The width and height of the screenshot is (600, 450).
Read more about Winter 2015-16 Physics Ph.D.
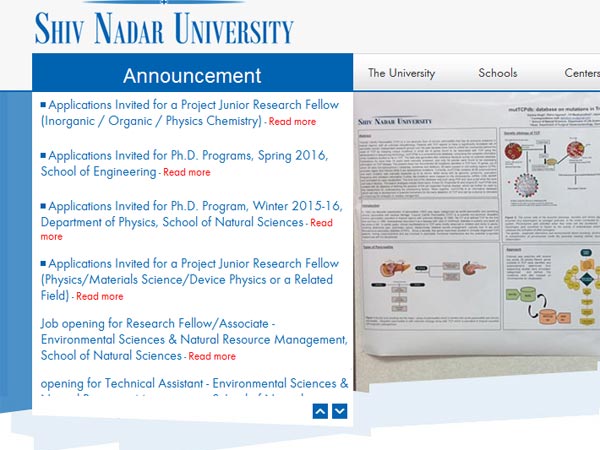[x=320, y=223]
